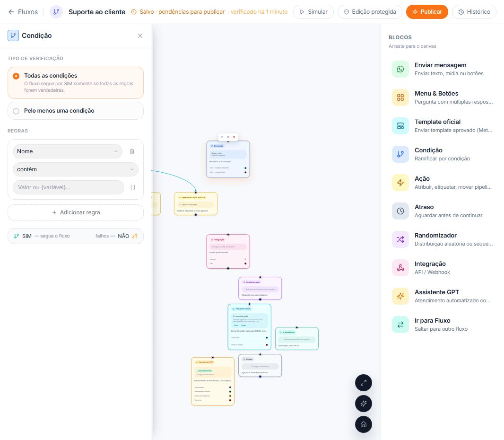Select the Integração webhook block icon
Image resolution: width=504 pixels, height=440 pixels.
coord(400,268)
